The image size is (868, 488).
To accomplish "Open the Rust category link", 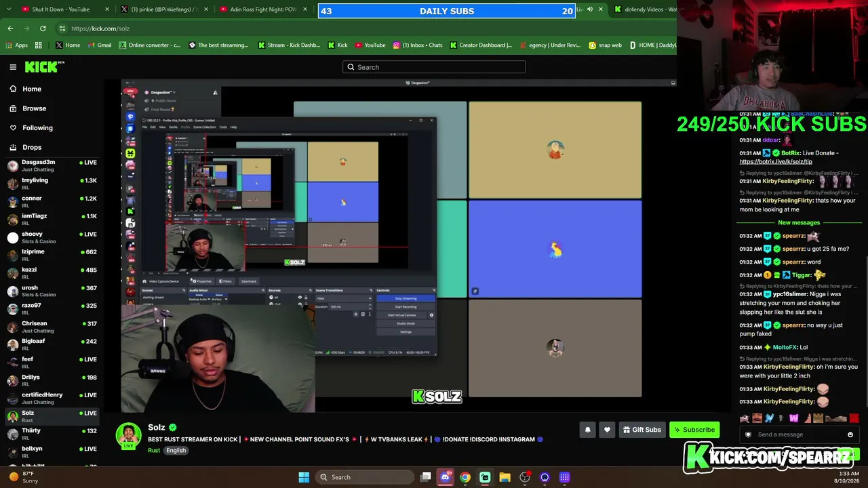I will click(x=154, y=451).
